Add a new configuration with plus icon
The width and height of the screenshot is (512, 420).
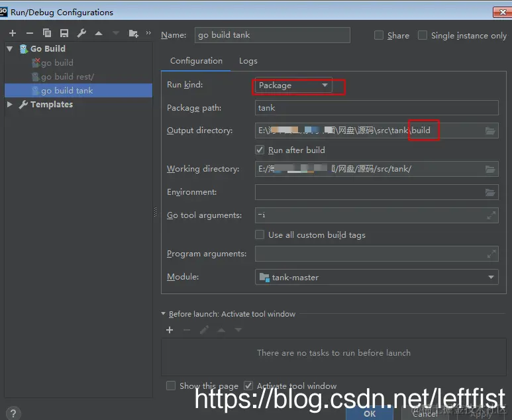[13, 33]
